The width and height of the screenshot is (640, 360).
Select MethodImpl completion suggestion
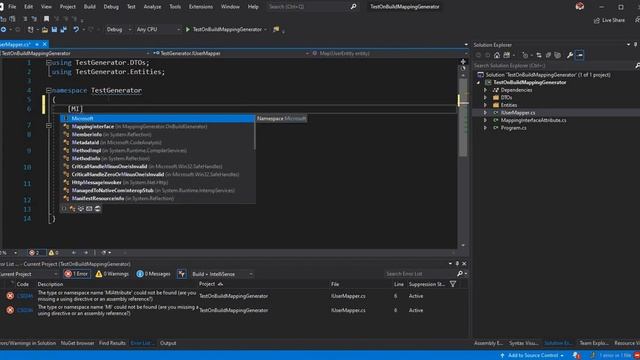tap(157, 150)
